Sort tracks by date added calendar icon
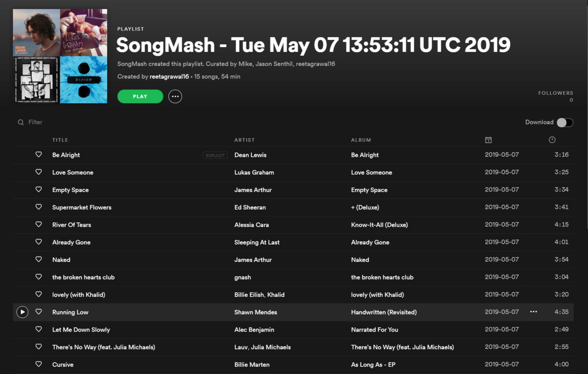The width and height of the screenshot is (588, 374). (x=488, y=140)
